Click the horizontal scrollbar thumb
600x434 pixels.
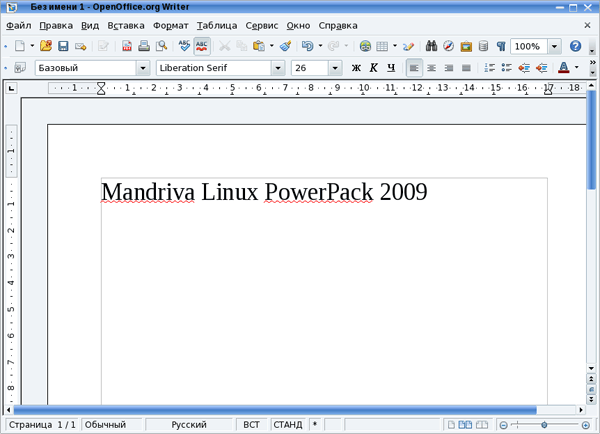point(275,410)
